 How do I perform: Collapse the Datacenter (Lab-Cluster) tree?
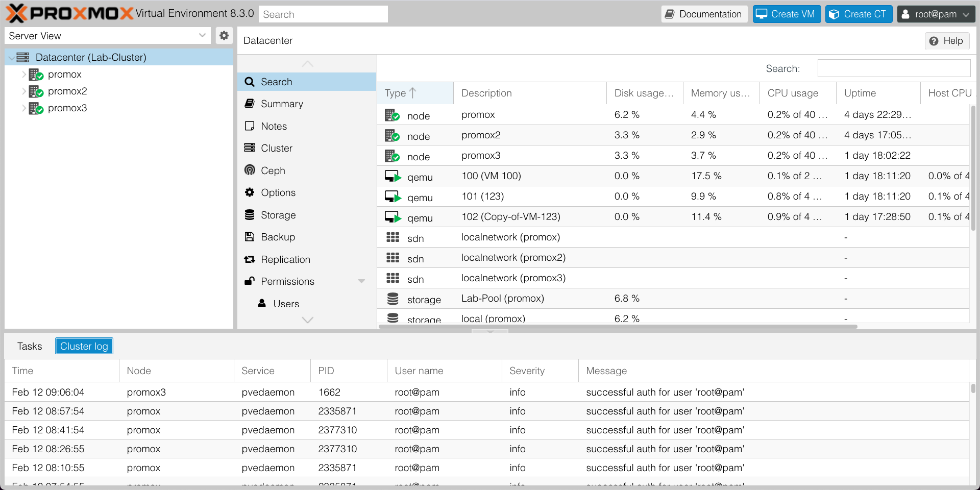[x=12, y=58]
